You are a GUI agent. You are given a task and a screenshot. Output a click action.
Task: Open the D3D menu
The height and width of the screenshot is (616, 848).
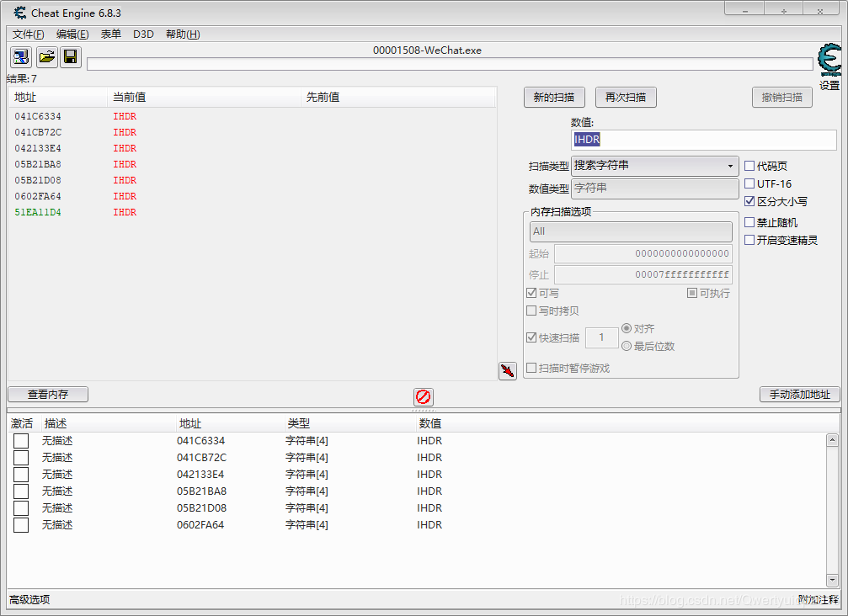tap(143, 34)
